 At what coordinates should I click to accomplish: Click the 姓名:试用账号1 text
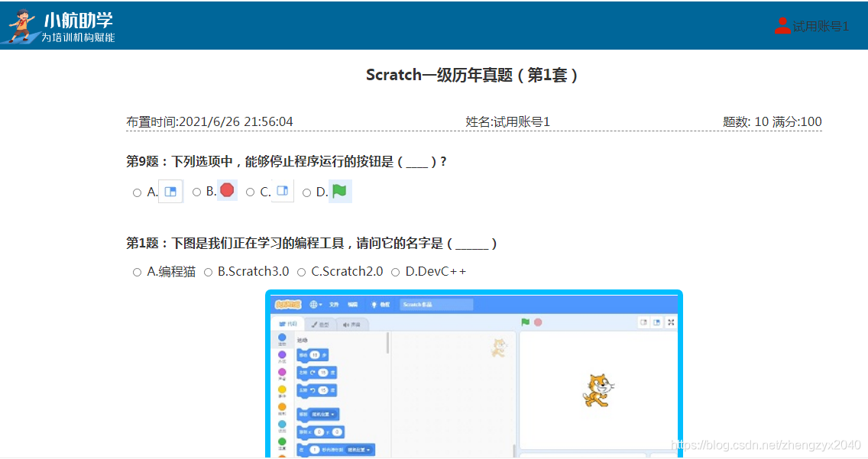point(507,121)
